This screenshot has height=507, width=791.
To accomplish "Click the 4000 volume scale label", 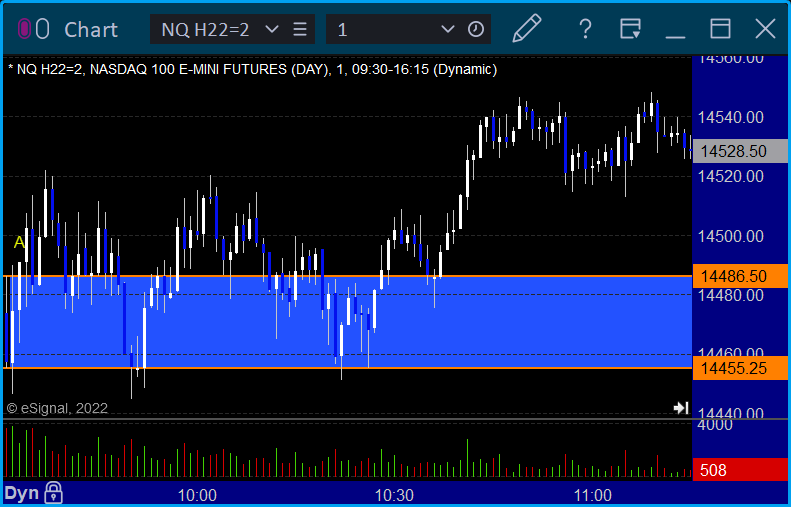I will click(715, 425).
